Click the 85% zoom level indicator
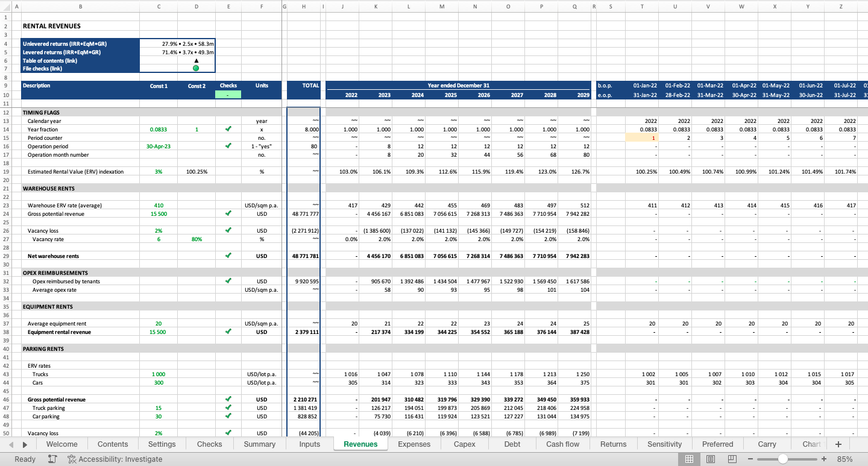 pos(845,459)
